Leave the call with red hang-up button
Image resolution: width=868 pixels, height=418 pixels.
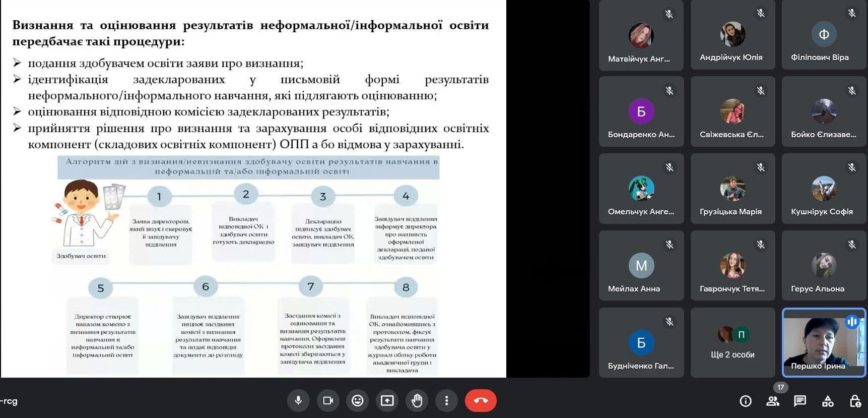click(x=481, y=401)
